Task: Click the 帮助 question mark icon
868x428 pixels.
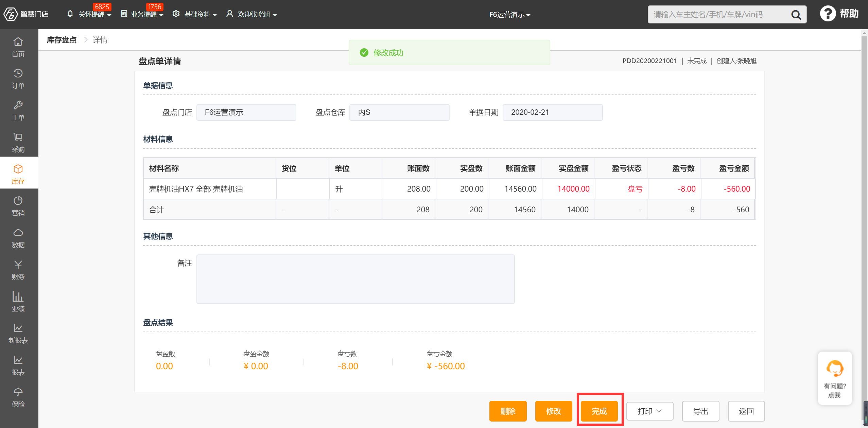Action: tap(828, 14)
